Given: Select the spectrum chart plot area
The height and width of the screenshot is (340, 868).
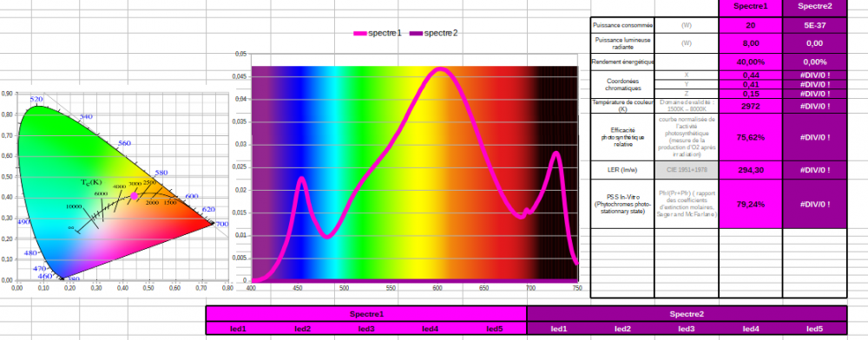Looking at the screenshot, I should [415, 167].
